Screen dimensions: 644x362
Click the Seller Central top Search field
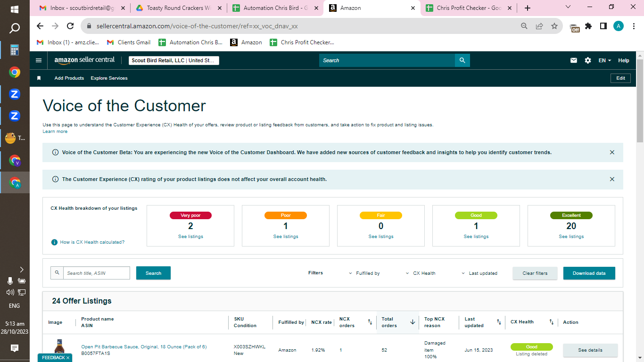point(387,60)
